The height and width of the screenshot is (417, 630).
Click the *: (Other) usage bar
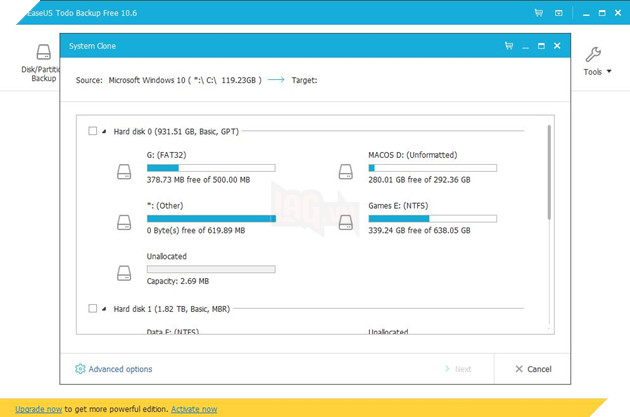[211, 219]
